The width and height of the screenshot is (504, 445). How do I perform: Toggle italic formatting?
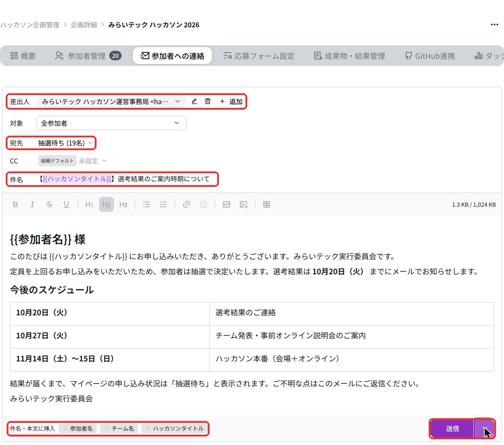click(32, 205)
